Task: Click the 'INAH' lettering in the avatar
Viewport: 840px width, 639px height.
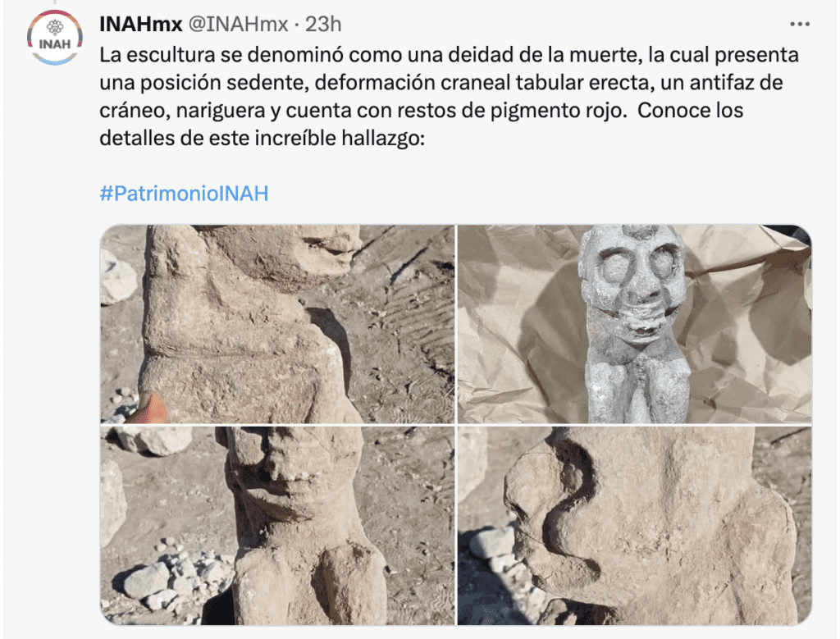Action: [55, 44]
